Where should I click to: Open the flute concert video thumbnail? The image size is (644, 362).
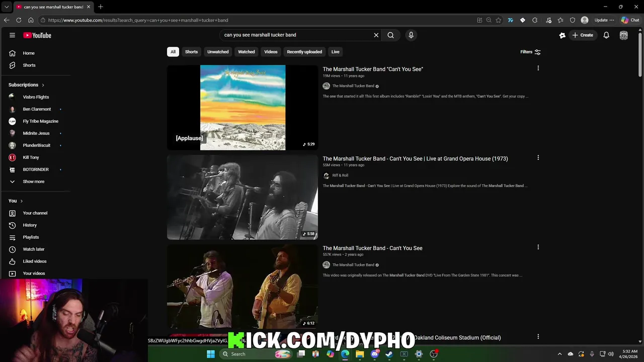click(243, 287)
